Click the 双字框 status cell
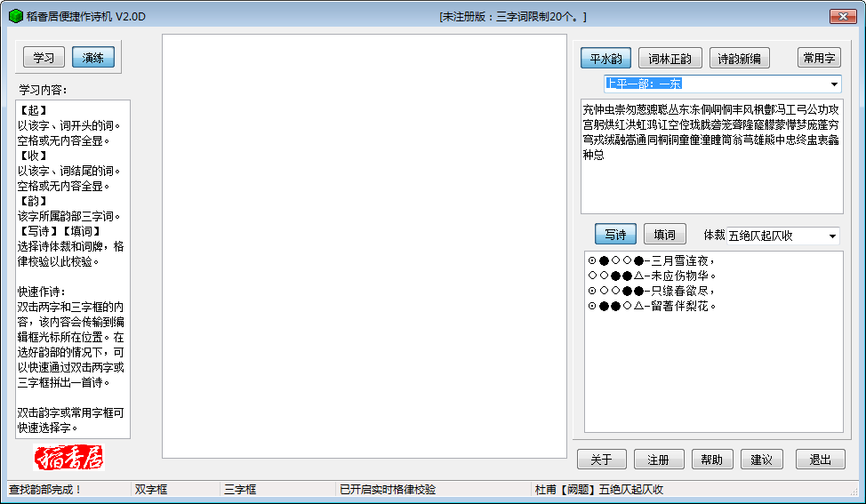The height and width of the screenshot is (504, 866). (175, 489)
